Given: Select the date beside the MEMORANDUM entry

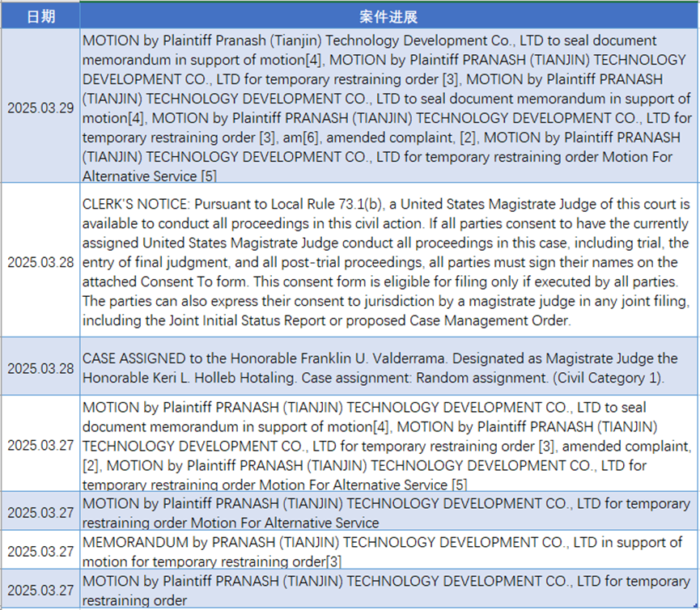Looking at the screenshot, I should pyautogui.click(x=40, y=550).
